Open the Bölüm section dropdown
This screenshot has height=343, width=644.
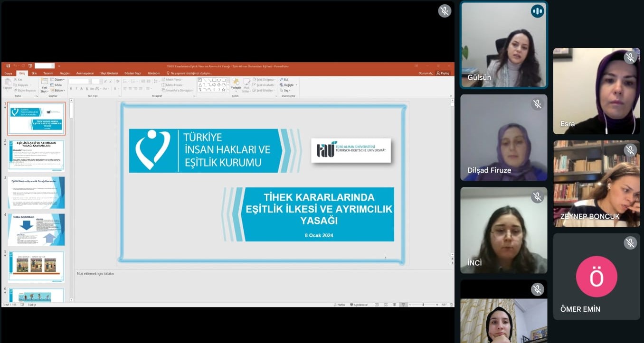tap(58, 90)
